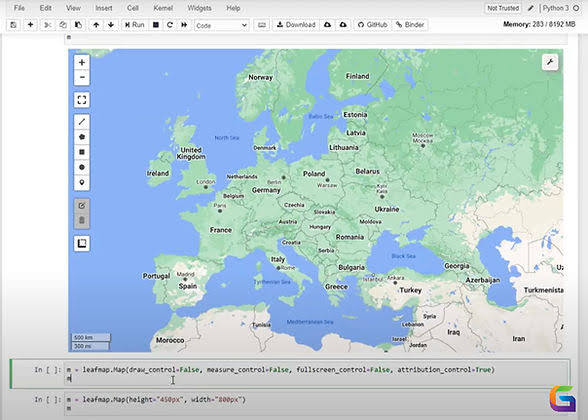This screenshot has width=588, height=420.
Task: Select the draw polyline tool
Action: [82, 122]
